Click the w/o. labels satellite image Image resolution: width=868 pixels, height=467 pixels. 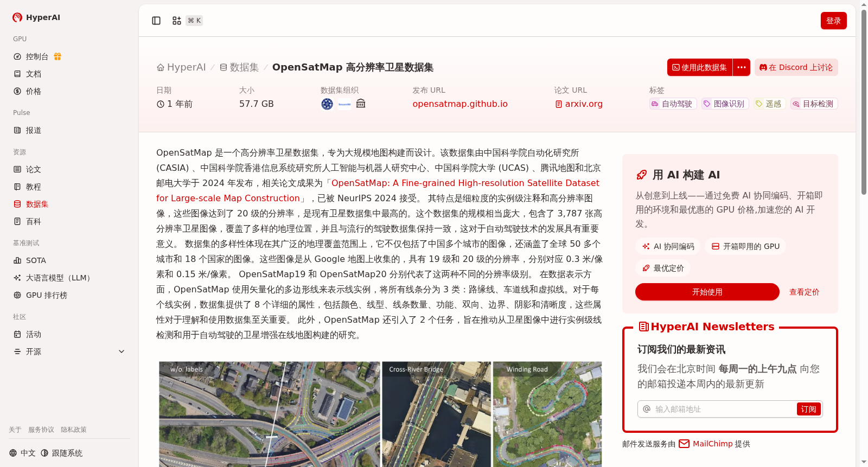[270, 414]
